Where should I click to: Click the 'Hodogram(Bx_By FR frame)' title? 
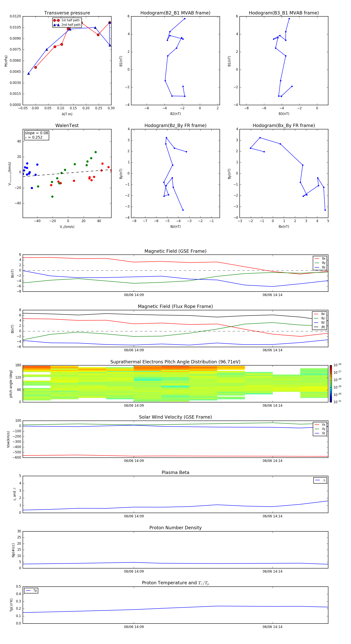click(284, 125)
